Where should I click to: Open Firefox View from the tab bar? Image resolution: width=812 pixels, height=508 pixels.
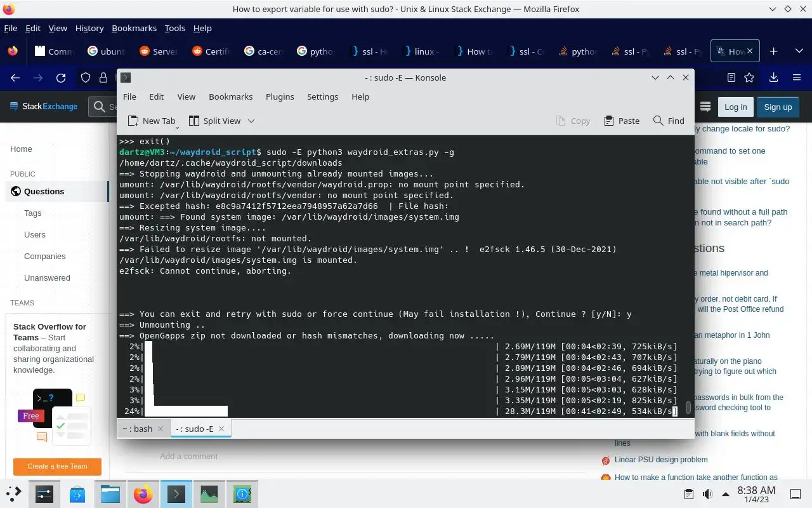pos(13,51)
